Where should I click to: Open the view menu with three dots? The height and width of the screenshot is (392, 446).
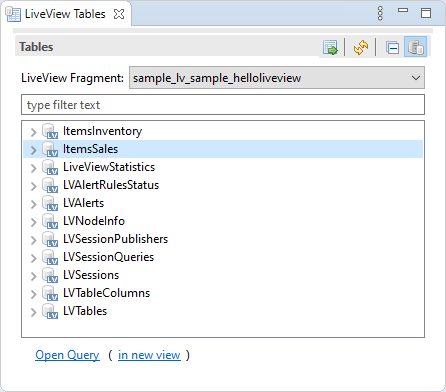[x=380, y=13]
